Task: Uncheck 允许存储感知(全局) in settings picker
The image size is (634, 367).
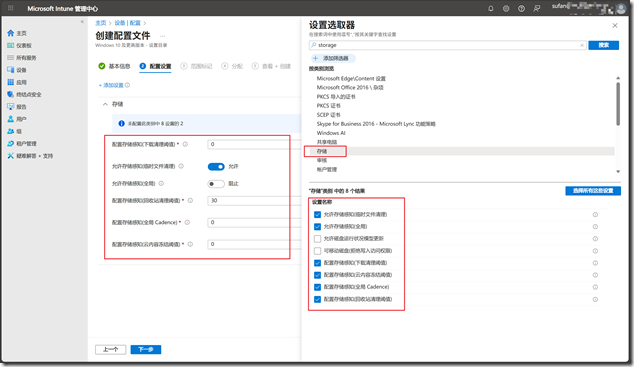Action: 317,227
